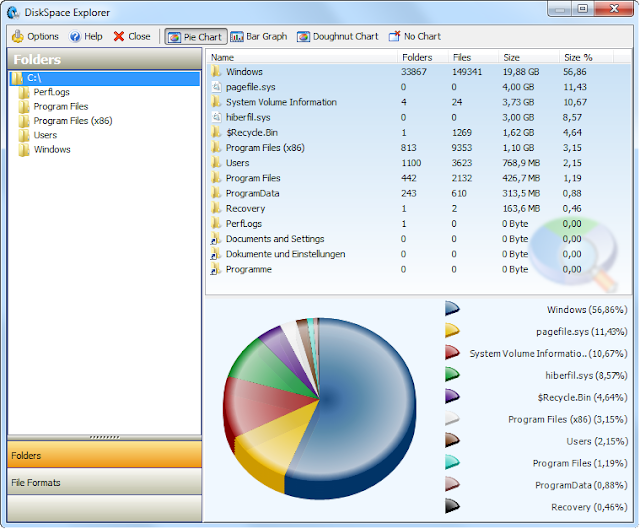640x529 pixels.
Task: Click the Recovery folder icon
Action: [x=216, y=208]
